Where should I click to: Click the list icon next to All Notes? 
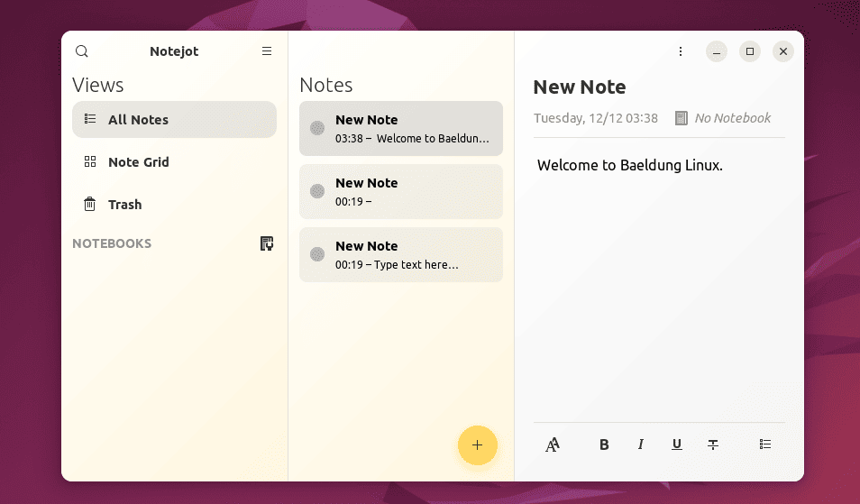pyautogui.click(x=90, y=118)
